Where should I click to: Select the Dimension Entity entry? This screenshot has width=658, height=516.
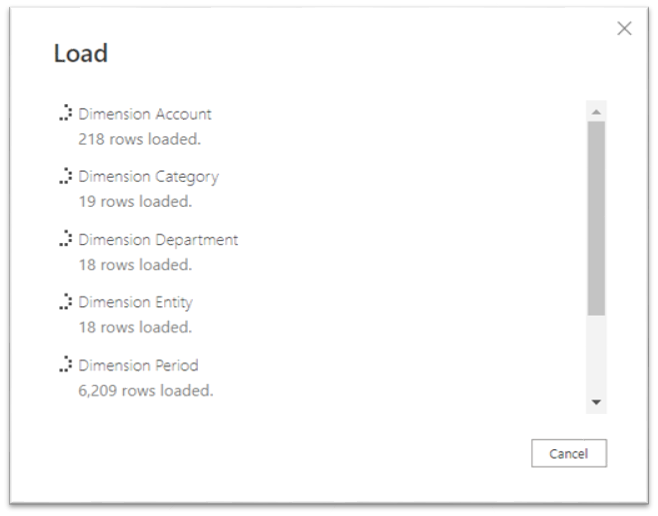coord(135,302)
